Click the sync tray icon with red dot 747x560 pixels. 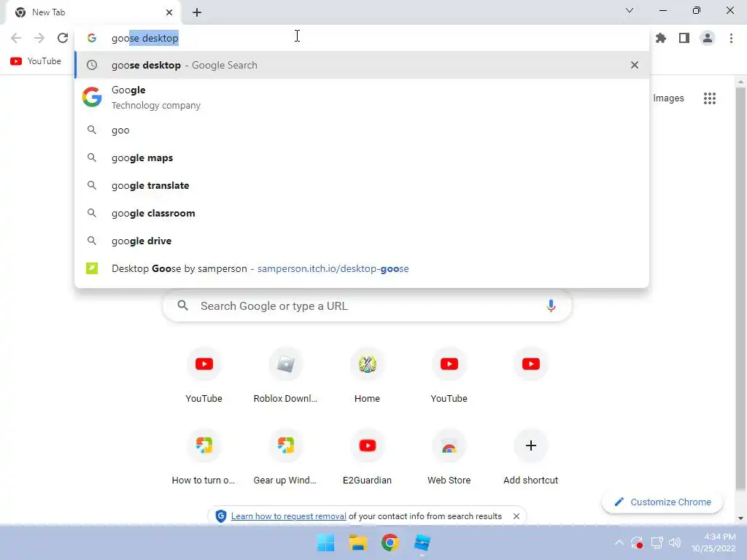(x=636, y=542)
